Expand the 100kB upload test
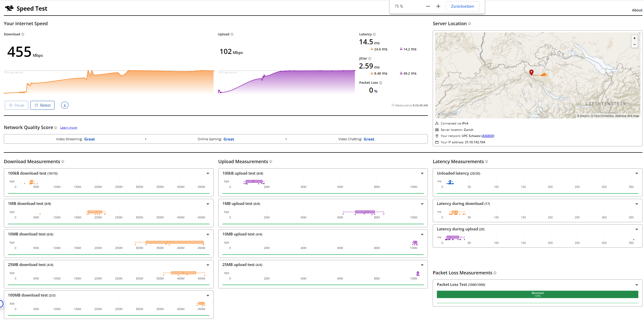 (x=422, y=173)
